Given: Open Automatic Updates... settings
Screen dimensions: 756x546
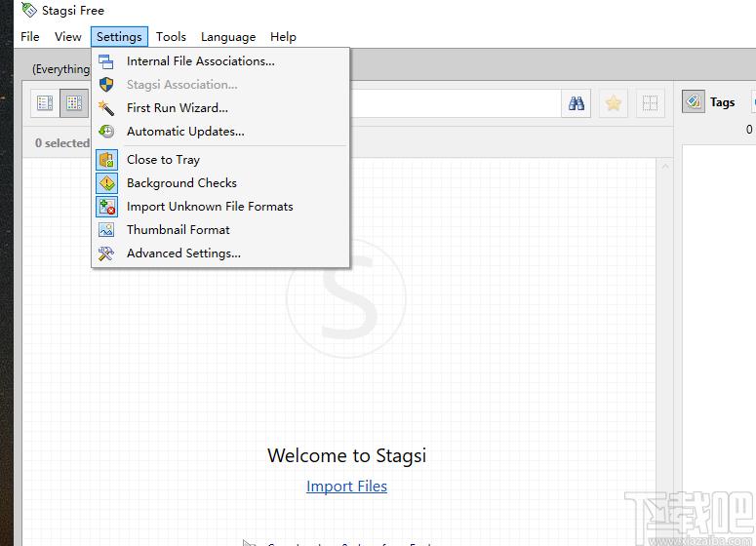Looking at the screenshot, I should [220, 131].
